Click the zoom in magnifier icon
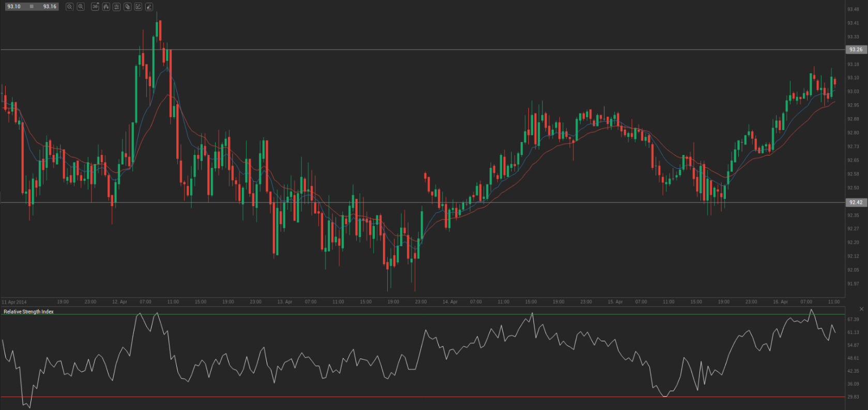868x410 pixels. click(81, 7)
